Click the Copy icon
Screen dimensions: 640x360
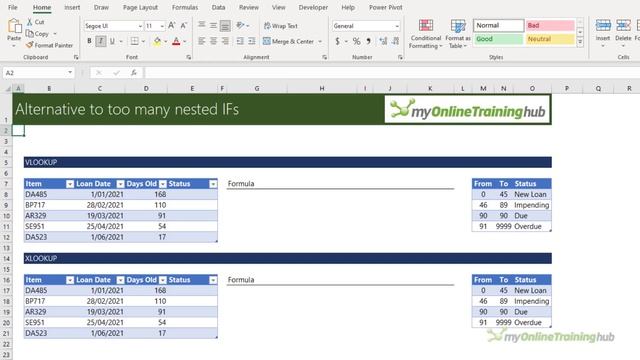(x=29, y=33)
